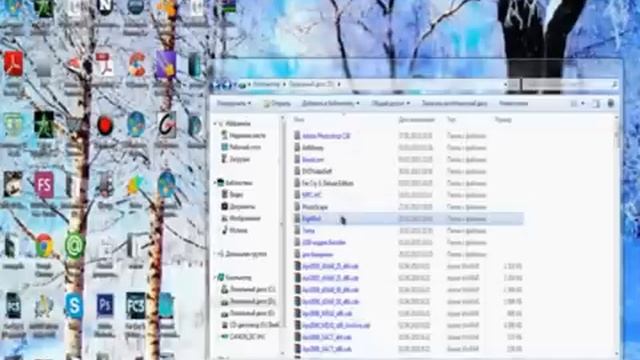This screenshot has width=640, height=360.
Task: Select the red record-button desktop icon
Action: coord(105,126)
